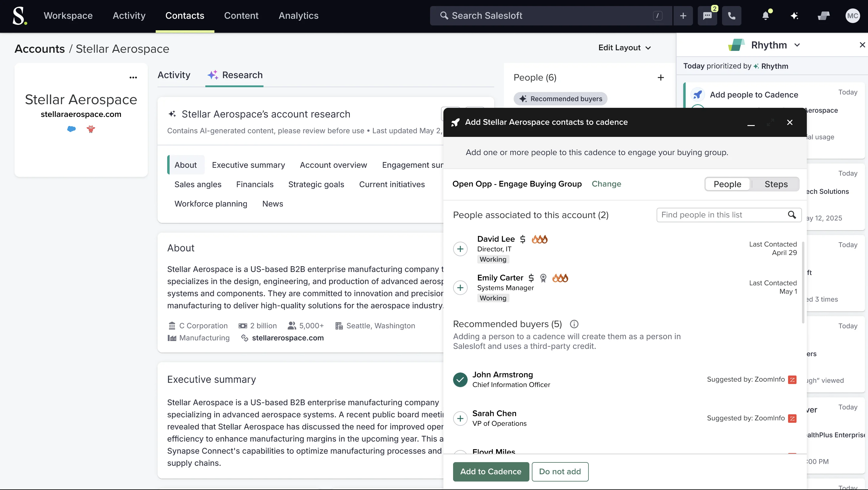Click the Change cadence link
This screenshot has width=868, height=490.
click(x=606, y=184)
